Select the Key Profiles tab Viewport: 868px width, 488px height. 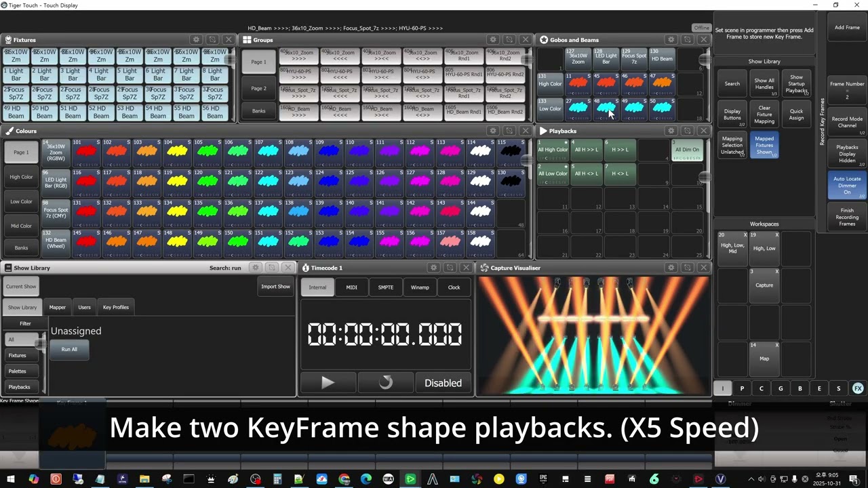(116, 307)
